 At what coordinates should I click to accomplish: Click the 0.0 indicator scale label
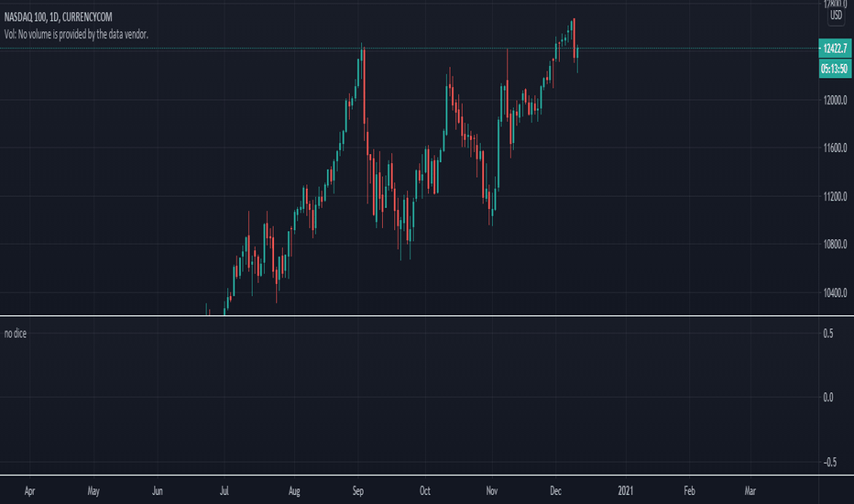(x=827, y=397)
